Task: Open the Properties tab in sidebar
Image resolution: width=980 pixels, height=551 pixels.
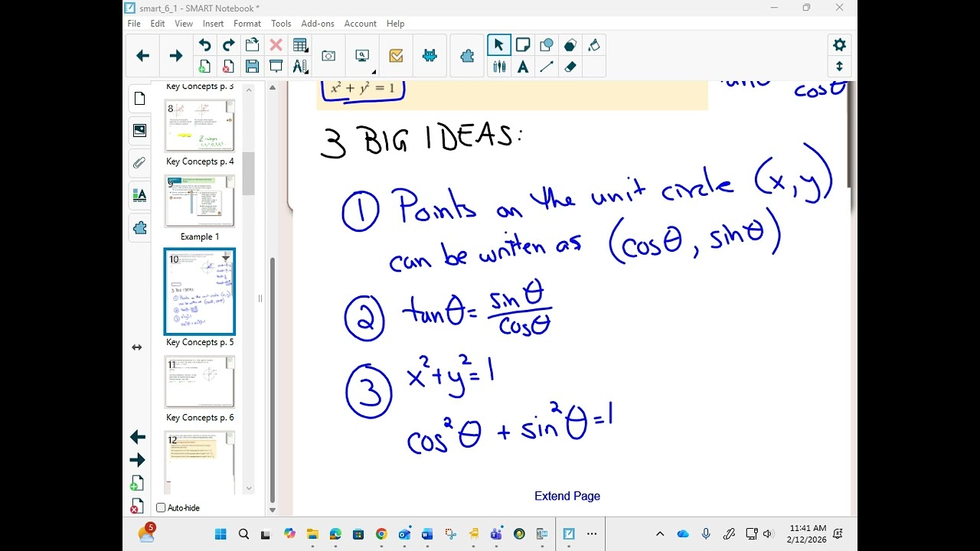Action: (139, 195)
